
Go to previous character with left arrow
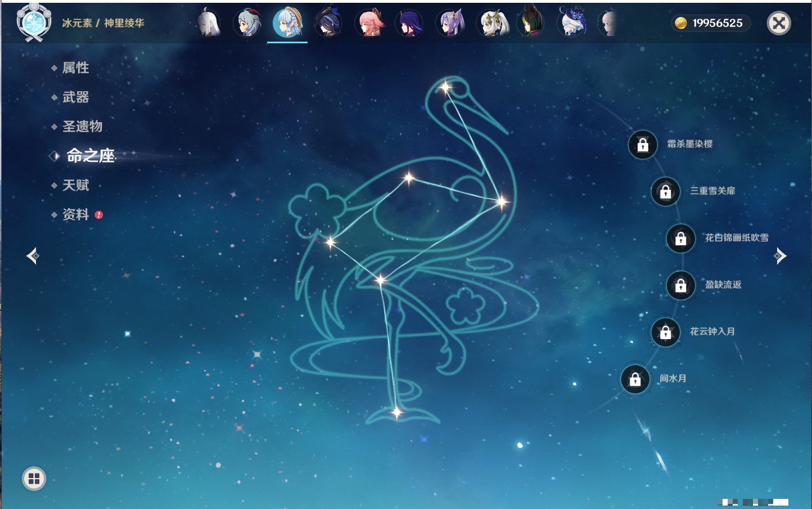[x=33, y=256]
